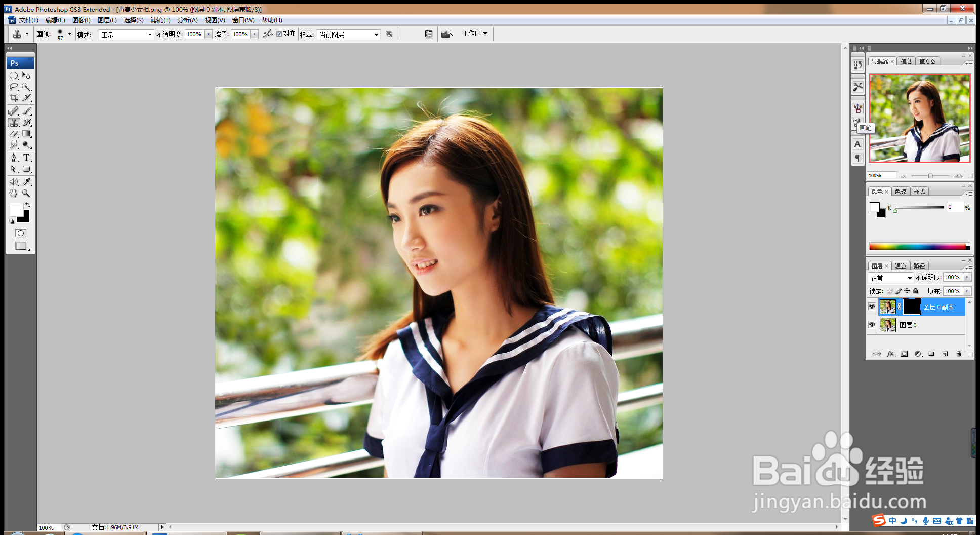Viewport: 980px width, 535px height.
Task: Create new fill or adjustment layer
Action: [918, 354]
